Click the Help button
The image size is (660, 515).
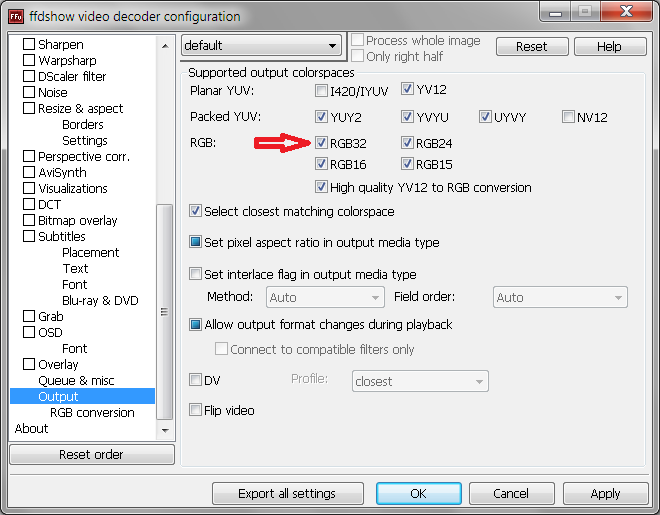pyautogui.click(x=610, y=46)
